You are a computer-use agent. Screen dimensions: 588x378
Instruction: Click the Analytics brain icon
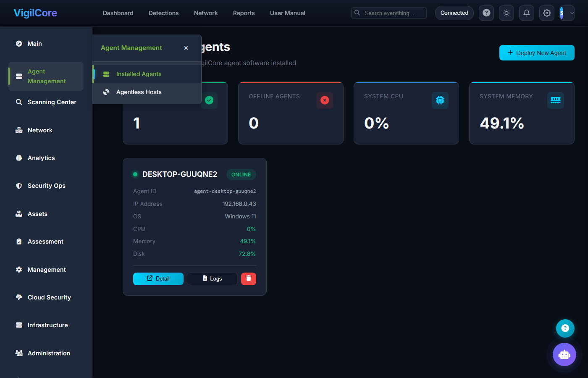(19, 158)
